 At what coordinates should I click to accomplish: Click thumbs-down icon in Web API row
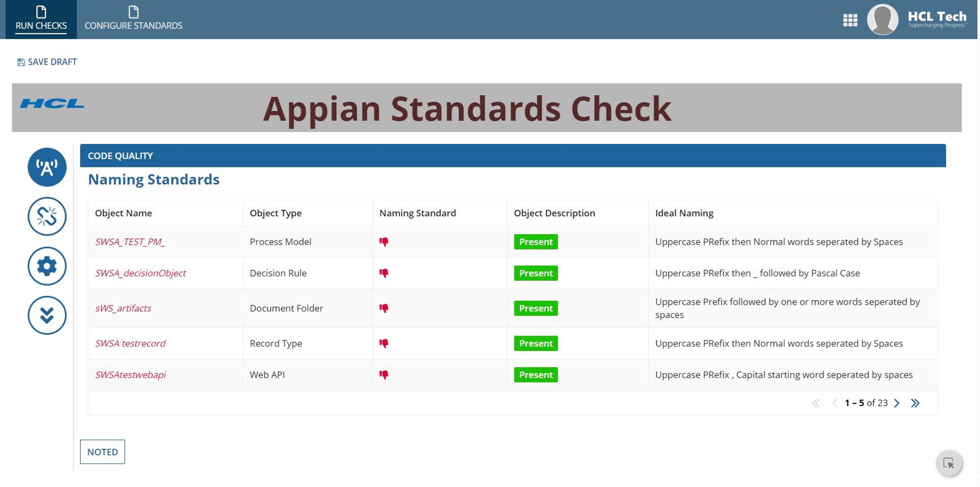pyautogui.click(x=384, y=374)
